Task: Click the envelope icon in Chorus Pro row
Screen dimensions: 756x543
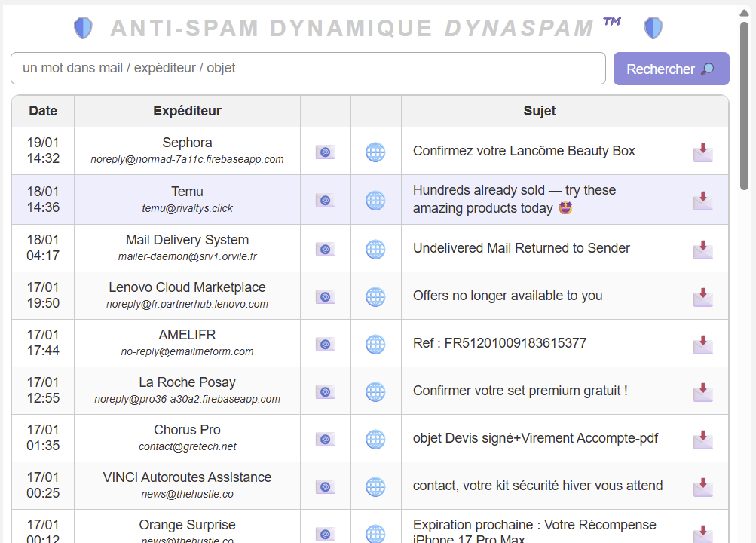Action: coord(325,439)
